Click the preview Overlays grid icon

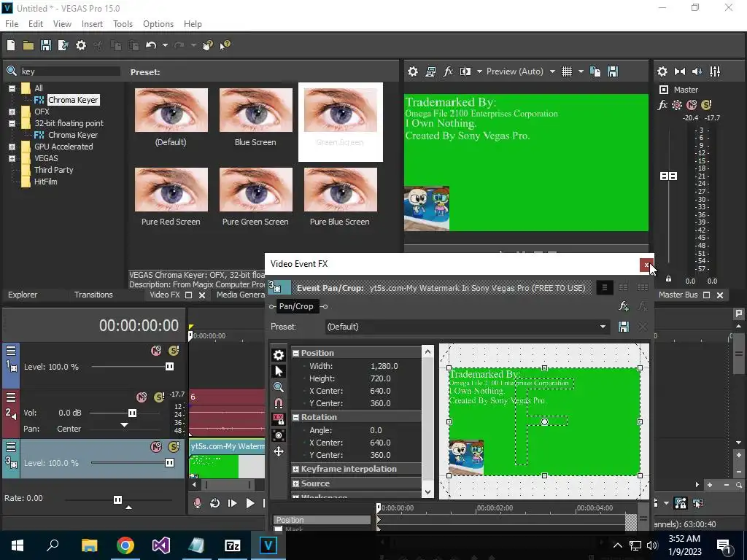click(x=566, y=71)
